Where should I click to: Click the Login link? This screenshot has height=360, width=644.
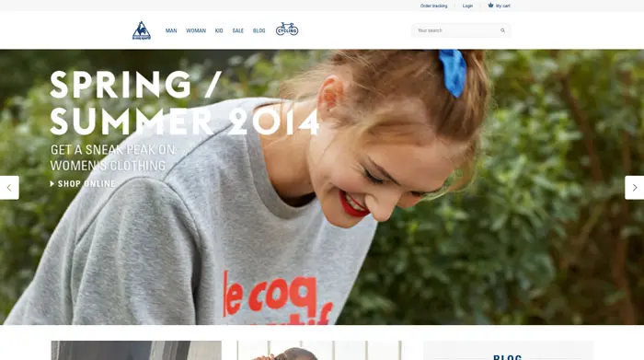[467, 6]
